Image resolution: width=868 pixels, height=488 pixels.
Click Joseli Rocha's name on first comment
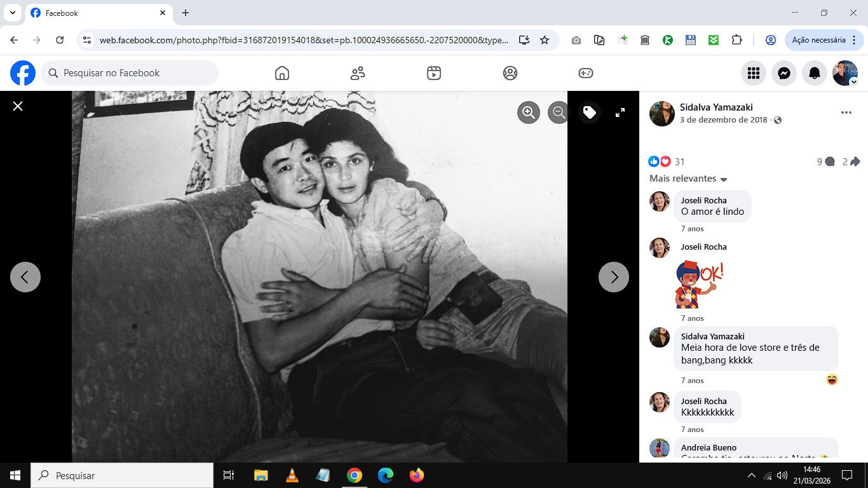(x=703, y=200)
